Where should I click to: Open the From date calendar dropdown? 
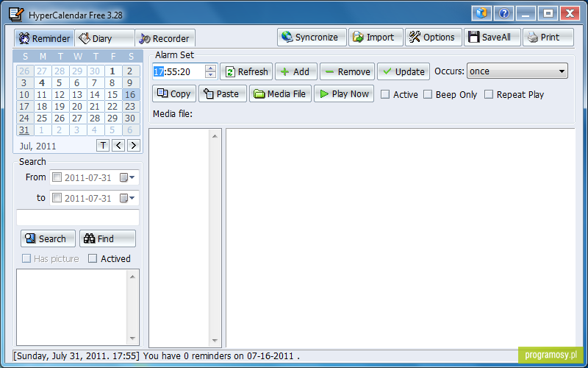[127, 177]
